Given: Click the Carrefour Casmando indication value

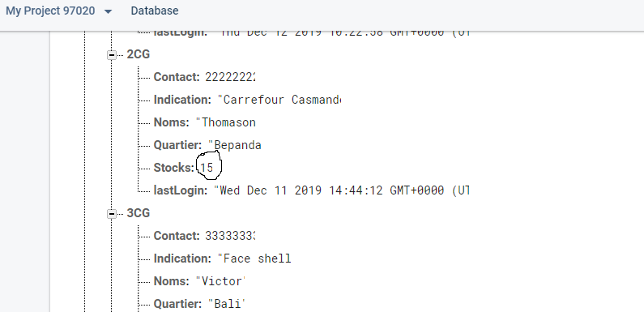Looking at the screenshot, I should pyautogui.click(x=279, y=100).
